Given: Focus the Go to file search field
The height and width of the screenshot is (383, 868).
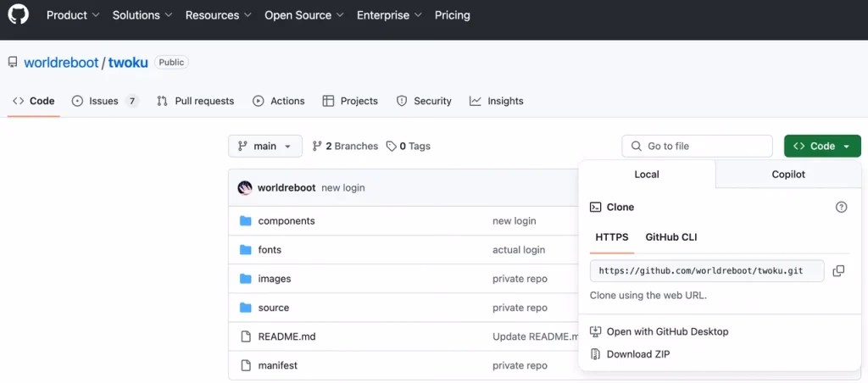Looking at the screenshot, I should [697, 146].
